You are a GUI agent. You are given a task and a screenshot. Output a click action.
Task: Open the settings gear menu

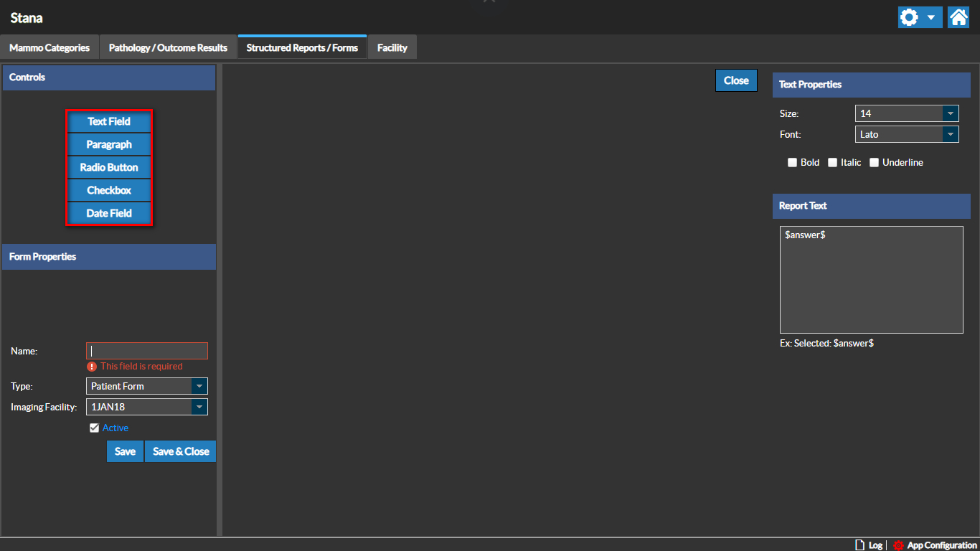point(919,17)
